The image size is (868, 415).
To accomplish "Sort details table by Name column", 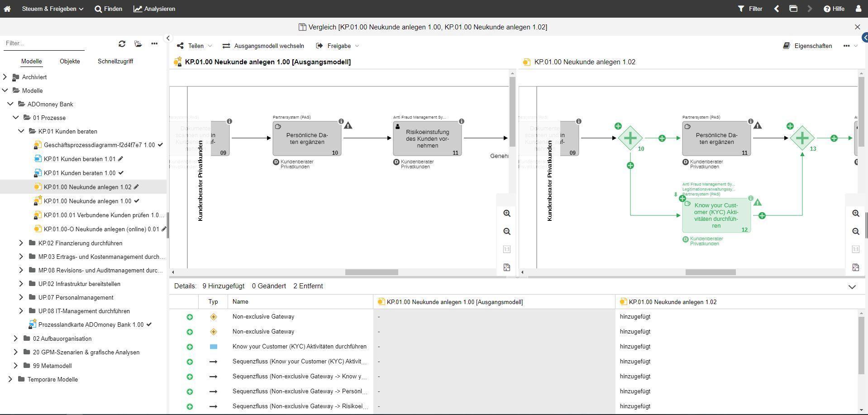I will point(300,302).
